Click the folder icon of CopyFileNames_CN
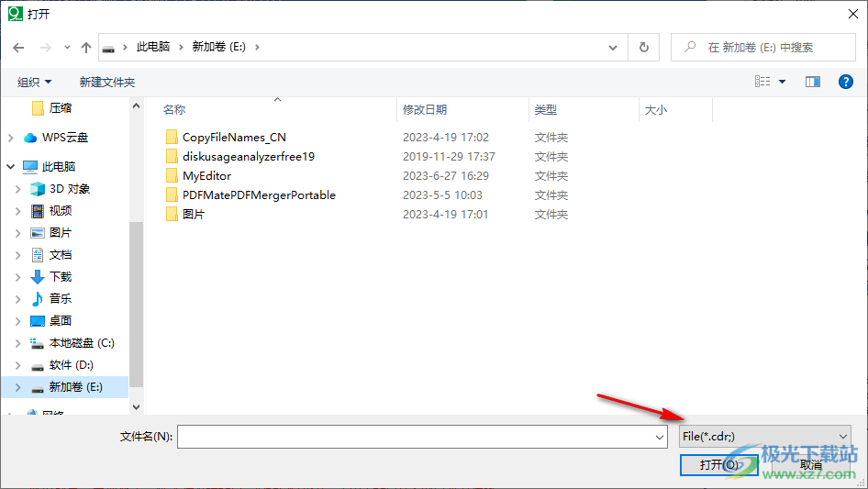The width and height of the screenshot is (868, 489). tap(172, 138)
